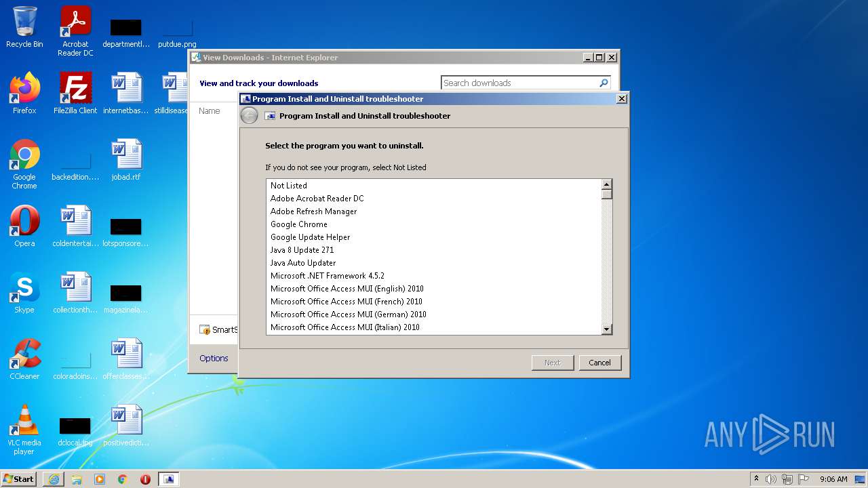Launch Skype from the desktop
Viewport: 868px width, 488px height.
[x=24, y=292]
